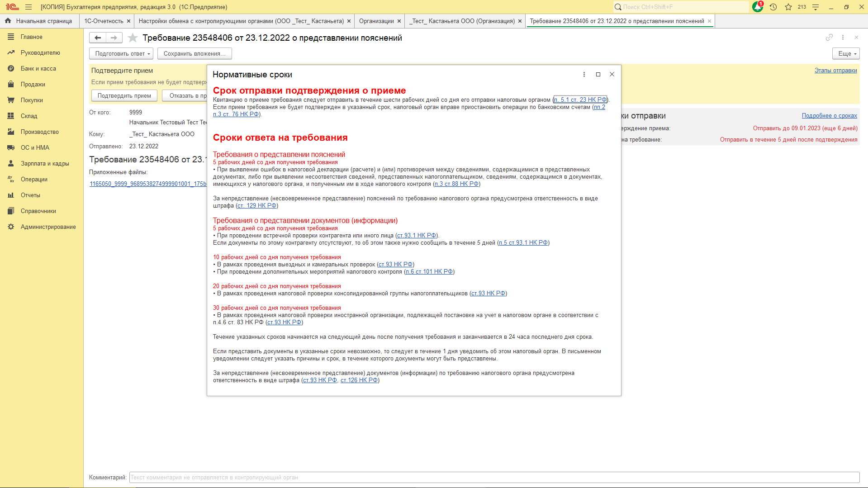Open п.5 ст.93.1 НК РФ link
868x488 pixels.
523,242
